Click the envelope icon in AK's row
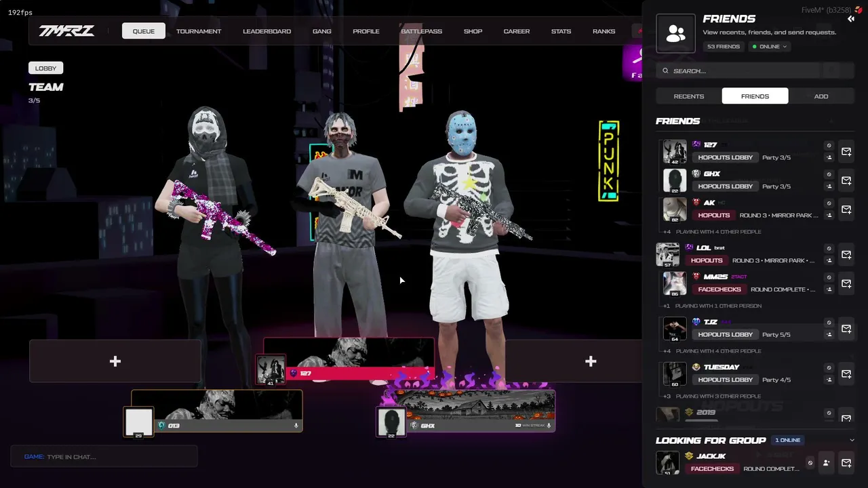 (x=846, y=209)
